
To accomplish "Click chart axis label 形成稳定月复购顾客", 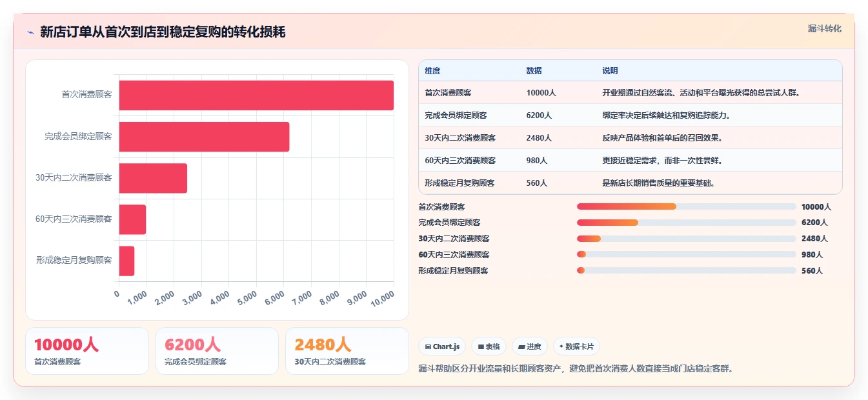I will (74, 261).
